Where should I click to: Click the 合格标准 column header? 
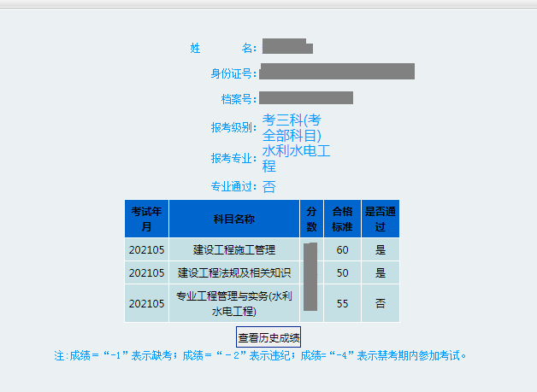point(342,219)
